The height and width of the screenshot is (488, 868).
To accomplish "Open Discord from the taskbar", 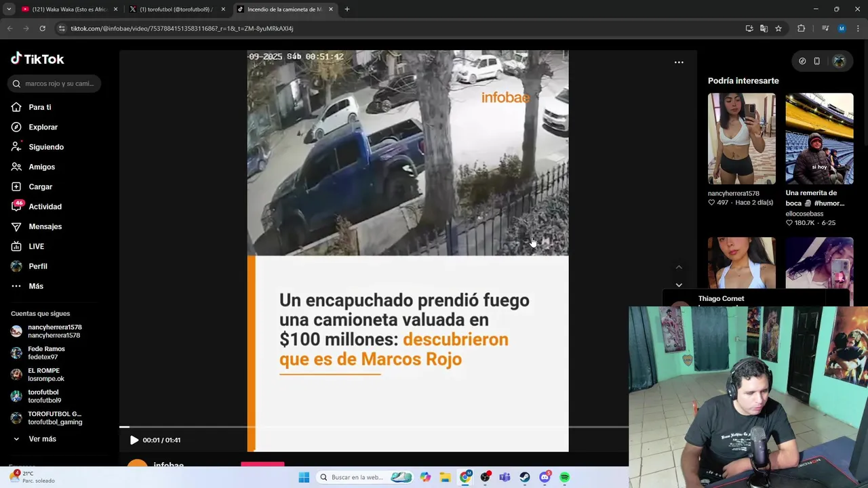I will pyautogui.click(x=545, y=477).
